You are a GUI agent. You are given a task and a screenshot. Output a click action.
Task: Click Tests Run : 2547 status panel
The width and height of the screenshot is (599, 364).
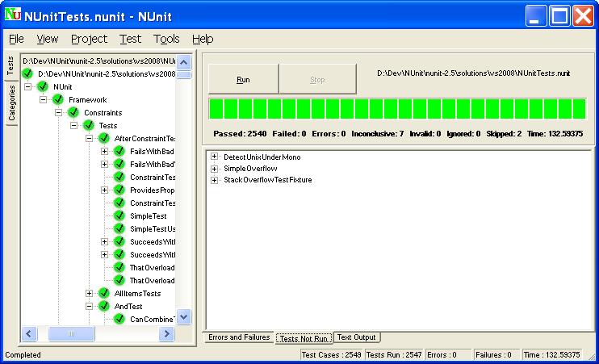[394, 355]
